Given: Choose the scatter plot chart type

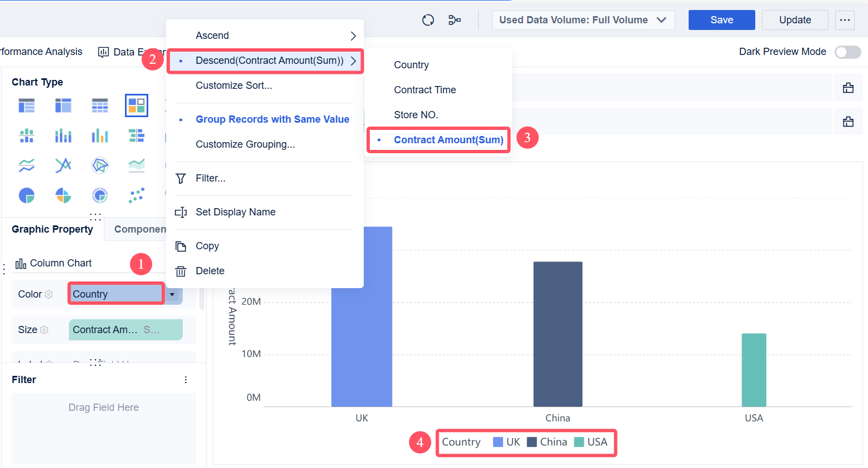Looking at the screenshot, I should 137,195.
